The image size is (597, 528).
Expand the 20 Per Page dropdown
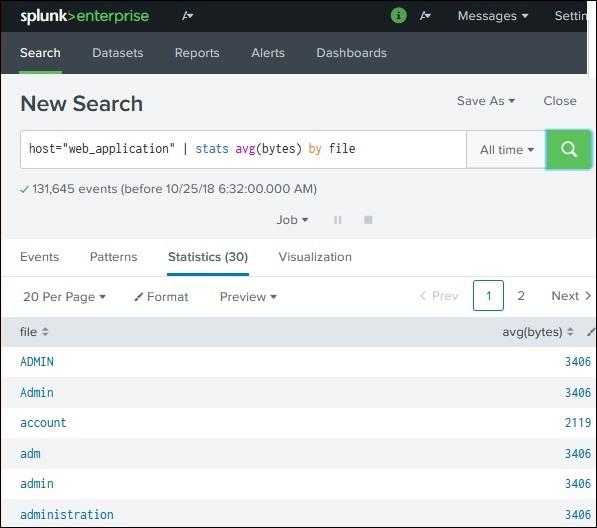pyautogui.click(x=64, y=297)
